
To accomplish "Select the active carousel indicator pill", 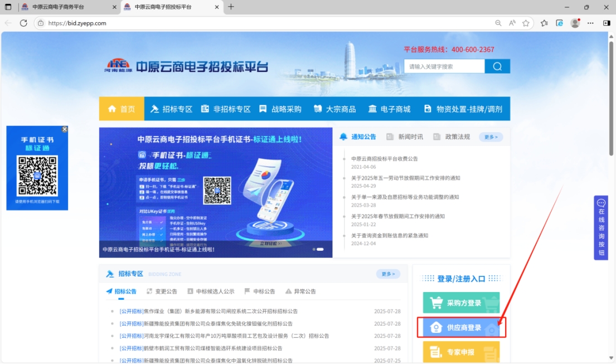I will (320, 249).
